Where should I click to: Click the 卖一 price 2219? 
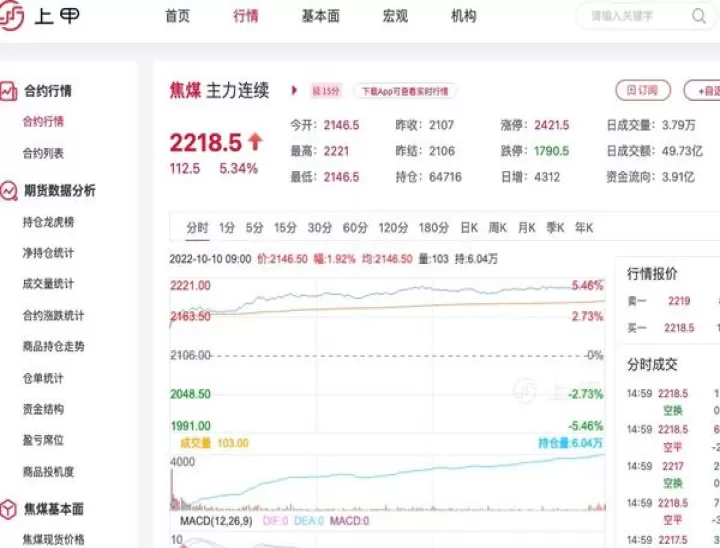pyautogui.click(x=679, y=301)
